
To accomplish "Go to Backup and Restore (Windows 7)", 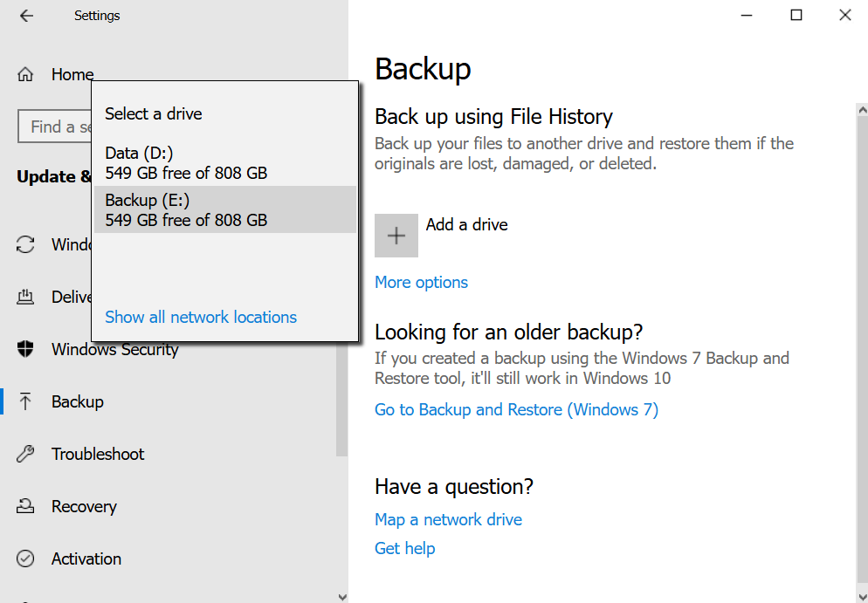I will point(516,410).
